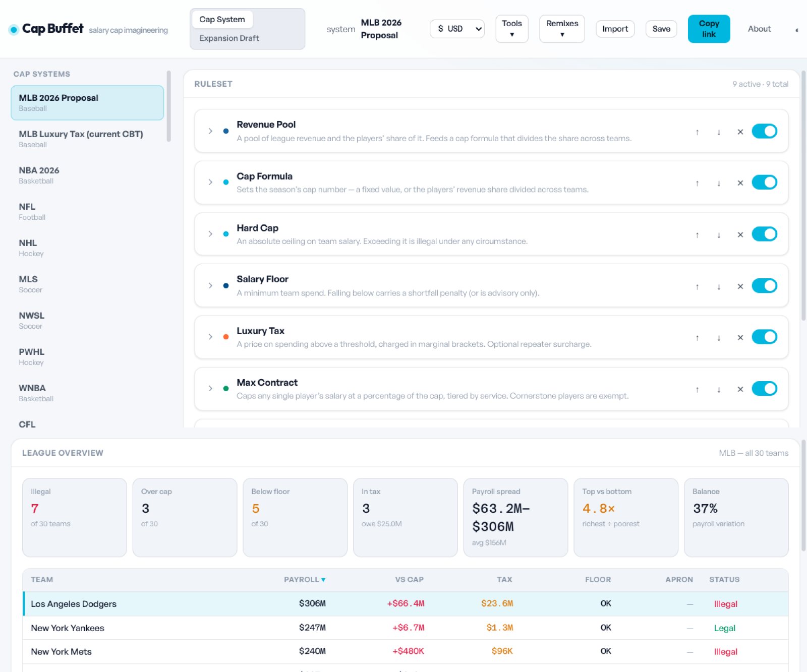Remove the Hard Cap rule
This screenshot has height=672, width=807.
[740, 235]
